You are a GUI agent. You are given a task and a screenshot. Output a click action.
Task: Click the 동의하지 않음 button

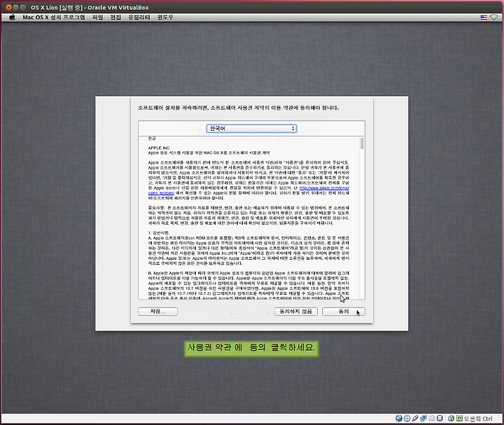click(295, 312)
